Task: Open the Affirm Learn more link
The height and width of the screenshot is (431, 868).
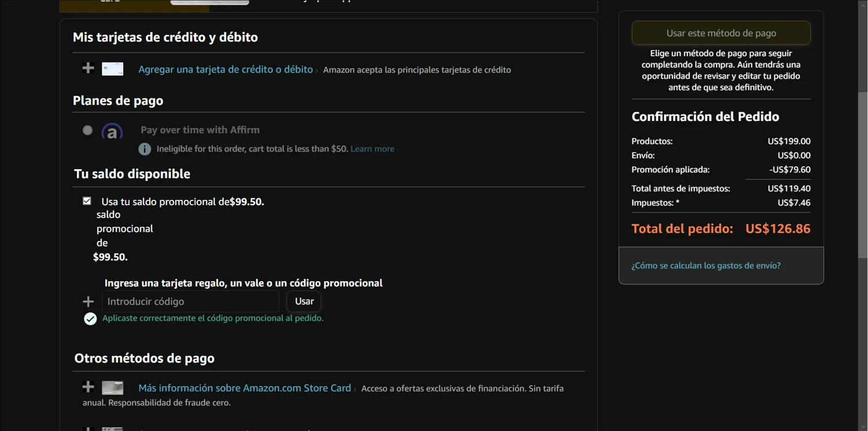Action: (x=372, y=149)
